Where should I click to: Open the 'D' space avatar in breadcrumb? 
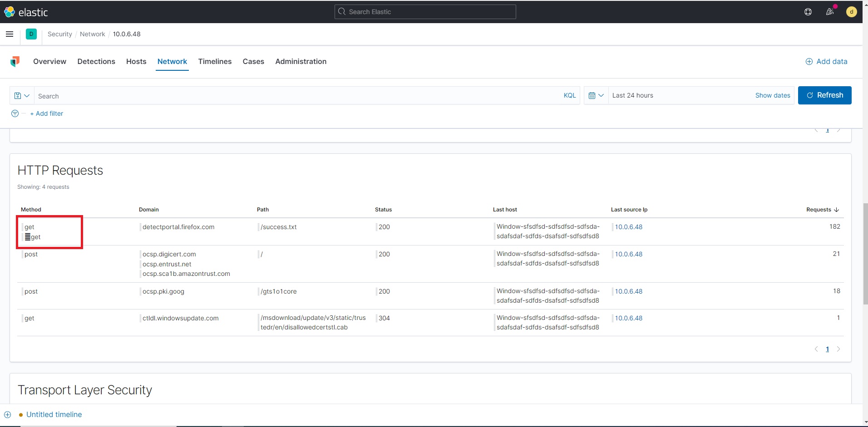pos(31,34)
